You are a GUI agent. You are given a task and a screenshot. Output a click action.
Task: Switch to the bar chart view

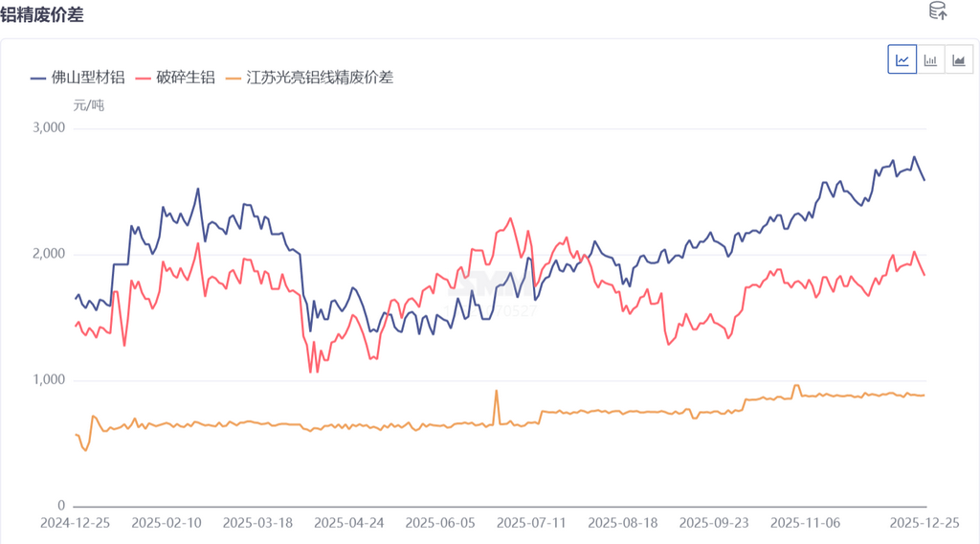[x=930, y=59]
